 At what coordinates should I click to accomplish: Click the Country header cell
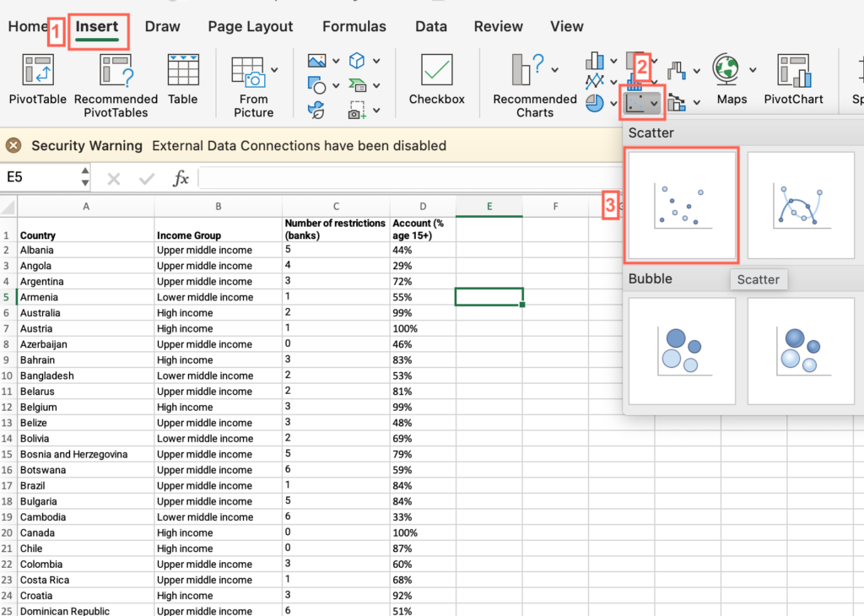[x=86, y=230]
